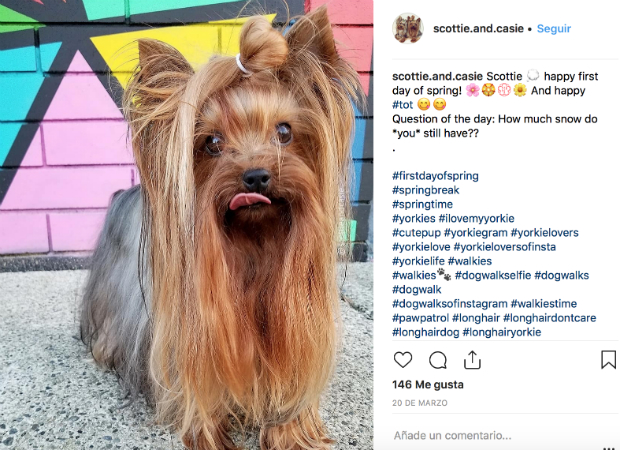Open the #dogwalksofinstagram hashtag

[x=450, y=304]
